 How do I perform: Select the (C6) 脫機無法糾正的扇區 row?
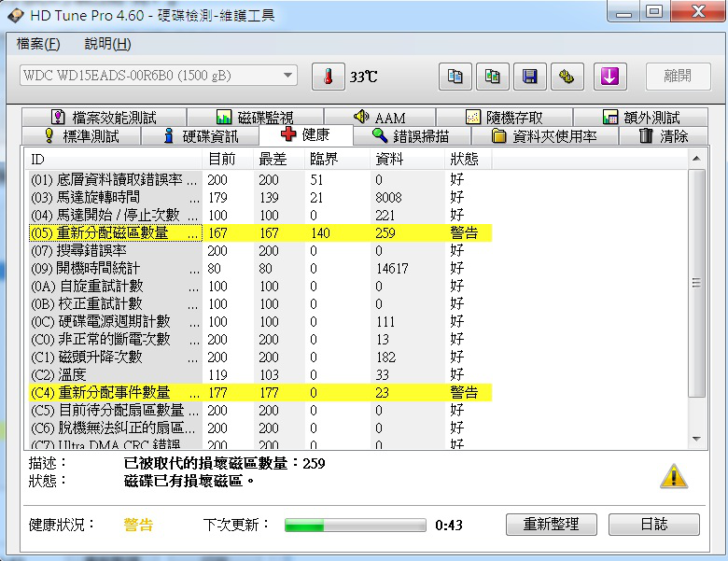(260, 428)
